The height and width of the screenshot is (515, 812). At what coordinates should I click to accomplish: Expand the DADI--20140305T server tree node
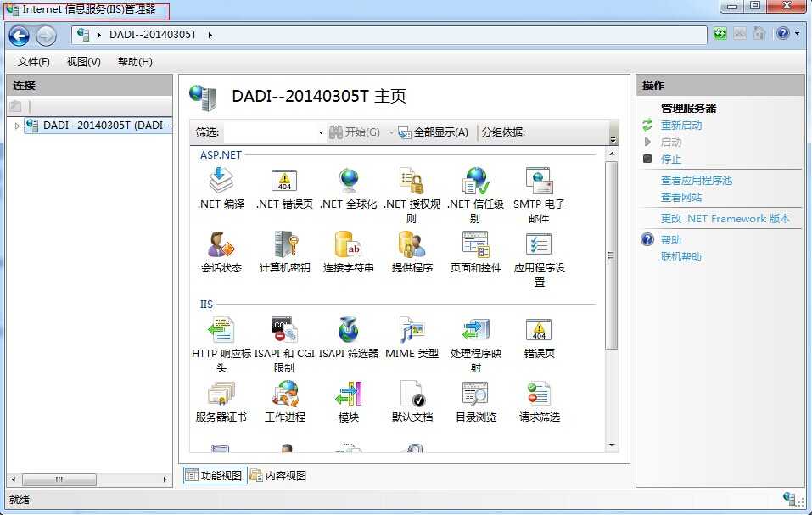coord(17,126)
